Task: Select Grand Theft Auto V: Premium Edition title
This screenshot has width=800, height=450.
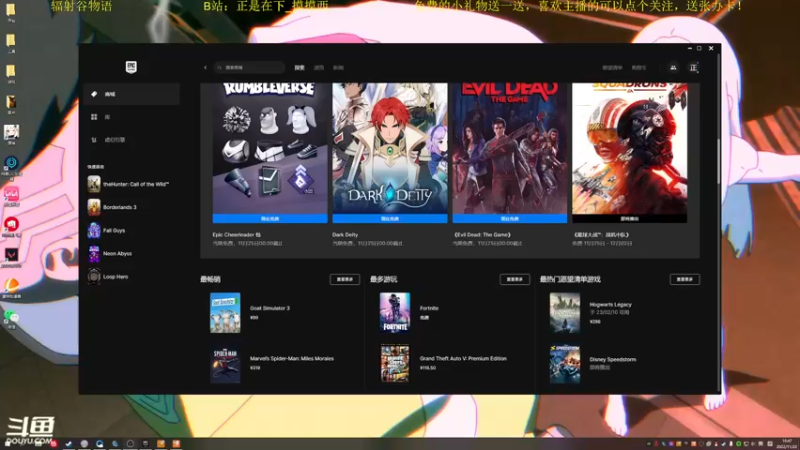Action: tap(463, 359)
